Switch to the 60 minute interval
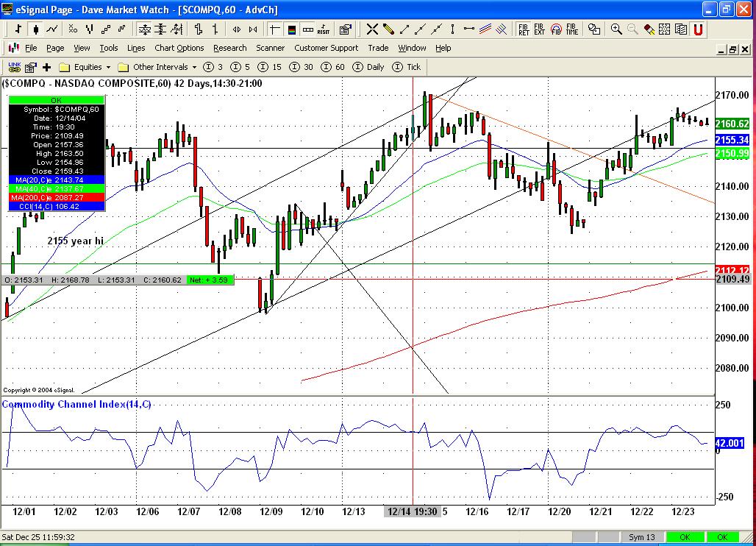 (333, 67)
